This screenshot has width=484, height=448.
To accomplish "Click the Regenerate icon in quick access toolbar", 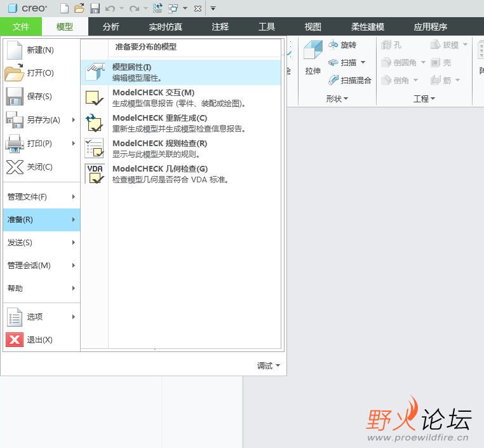I will coord(158,8).
